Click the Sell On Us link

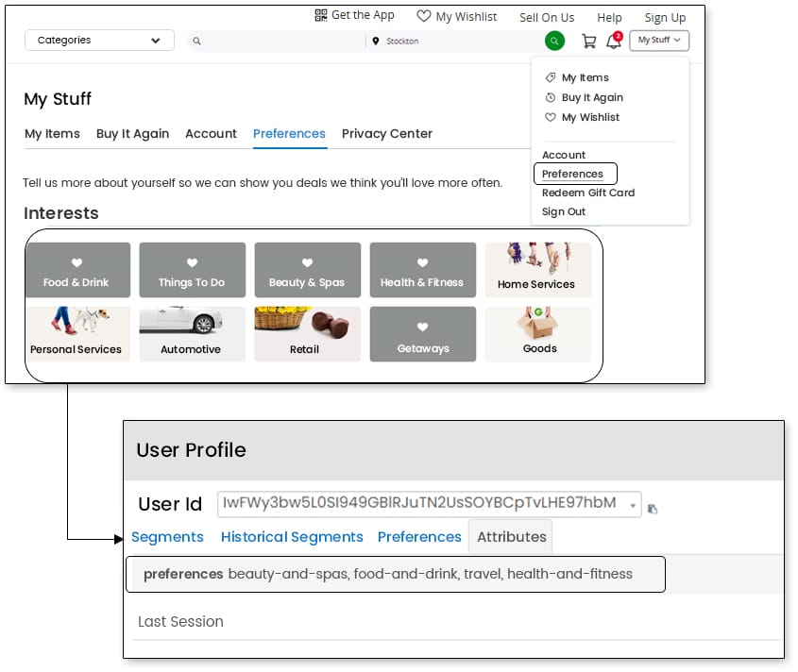547,17
